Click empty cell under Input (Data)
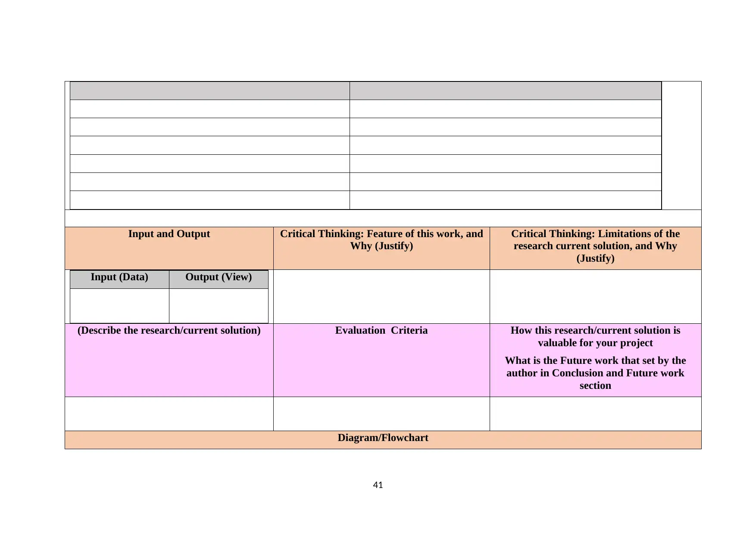Viewport: 756px width, 535px height. pyautogui.click(x=119, y=306)
